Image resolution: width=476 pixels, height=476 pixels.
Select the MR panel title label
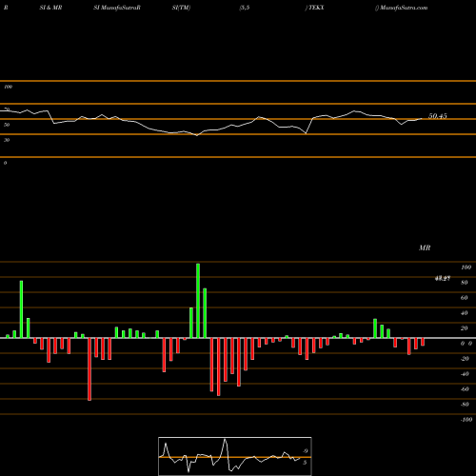(x=425, y=248)
